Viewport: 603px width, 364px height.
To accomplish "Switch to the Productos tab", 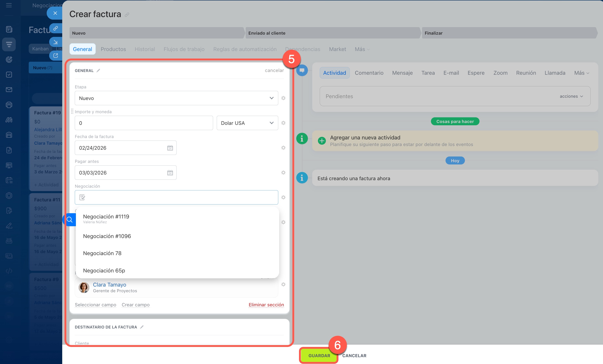I will [x=113, y=49].
